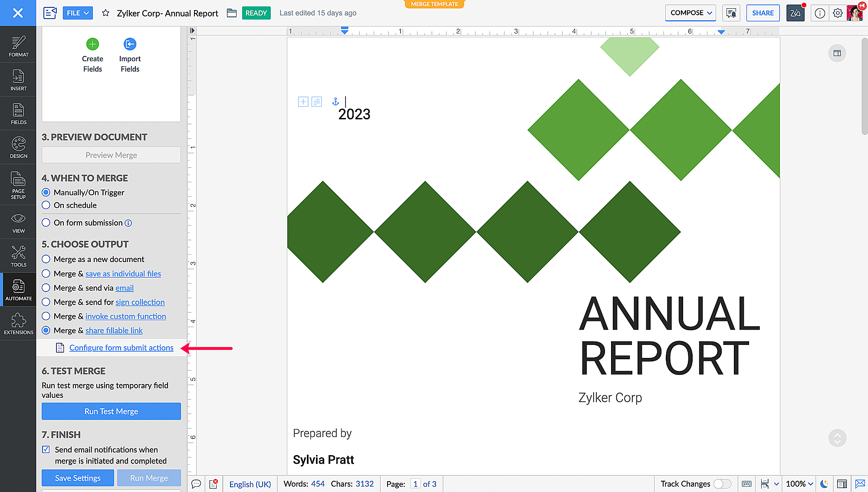The image size is (868, 492).
Task: Click the Run Test Merge button
Action: click(111, 411)
